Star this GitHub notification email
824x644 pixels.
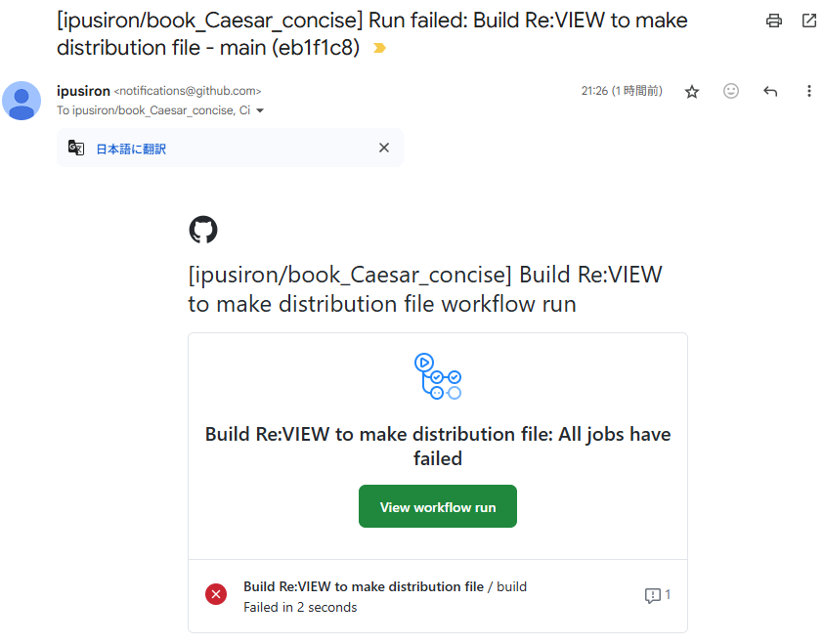point(692,92)
